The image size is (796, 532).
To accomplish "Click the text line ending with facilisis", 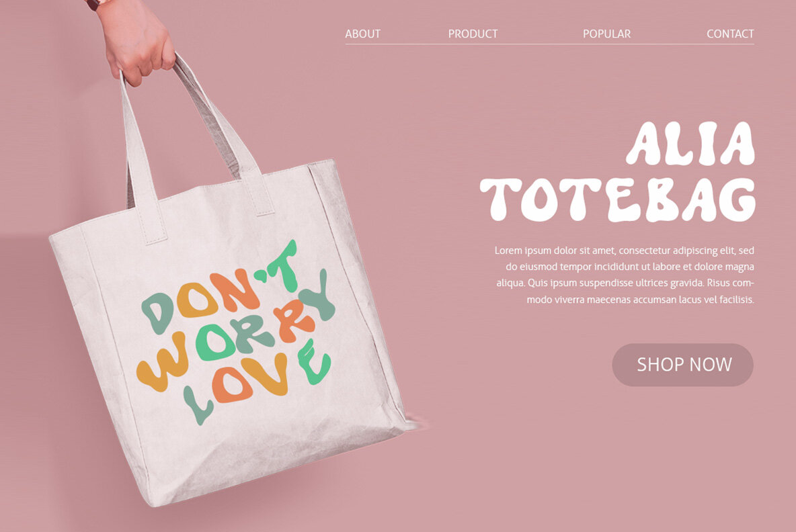I will coord(640,300).
